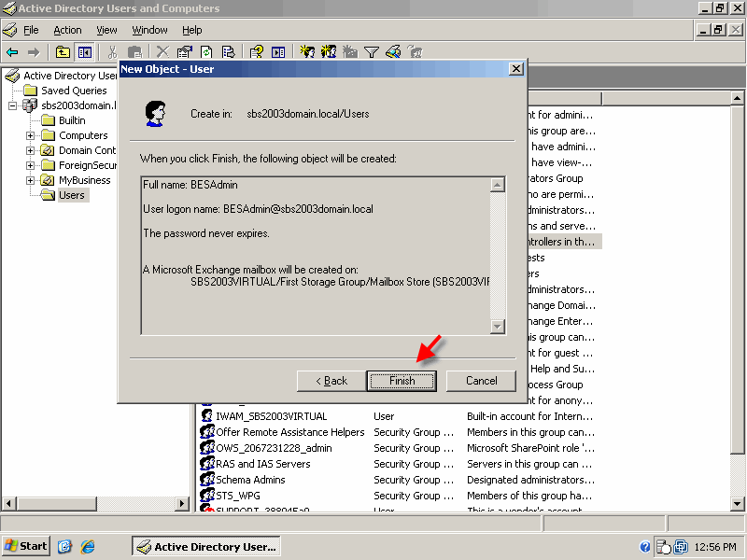Click the Cut scissors icon
This screenshot has width=747, height=560.
coord(112,52)
